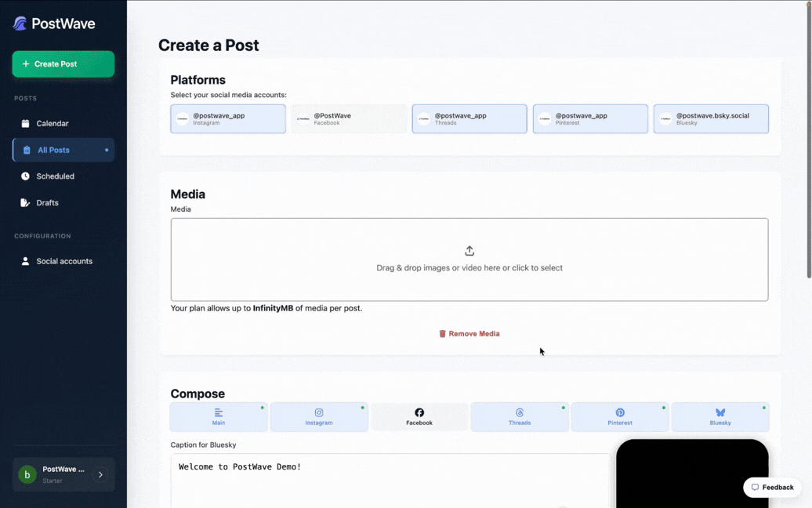Toggle the @postwave_app Instagram account
The width and height of the screenshot is (812, 508).
[228, 119]
